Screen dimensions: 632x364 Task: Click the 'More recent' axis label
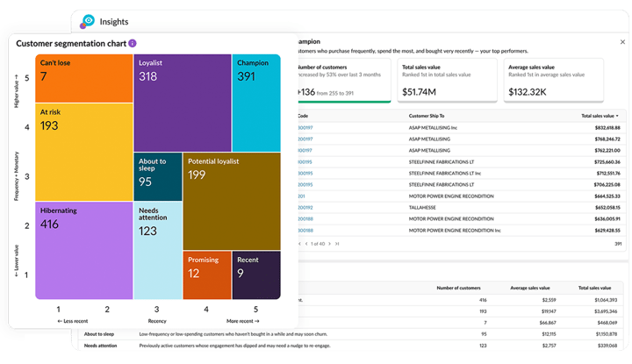click(242, 321)
